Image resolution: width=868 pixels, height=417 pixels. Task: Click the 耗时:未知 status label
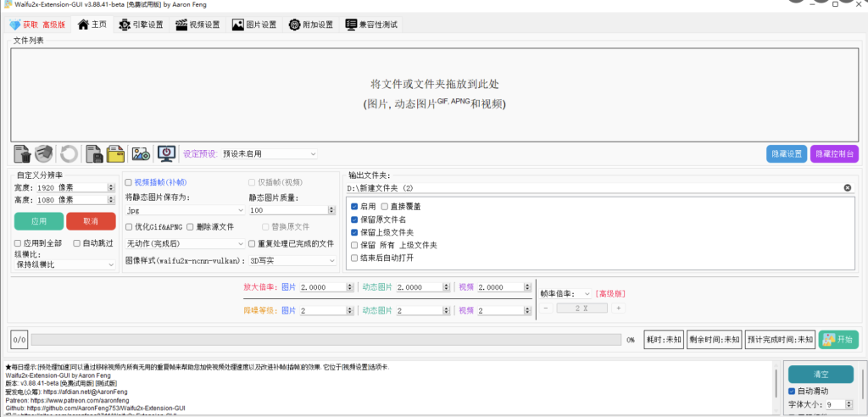click(x=663, y=340)
